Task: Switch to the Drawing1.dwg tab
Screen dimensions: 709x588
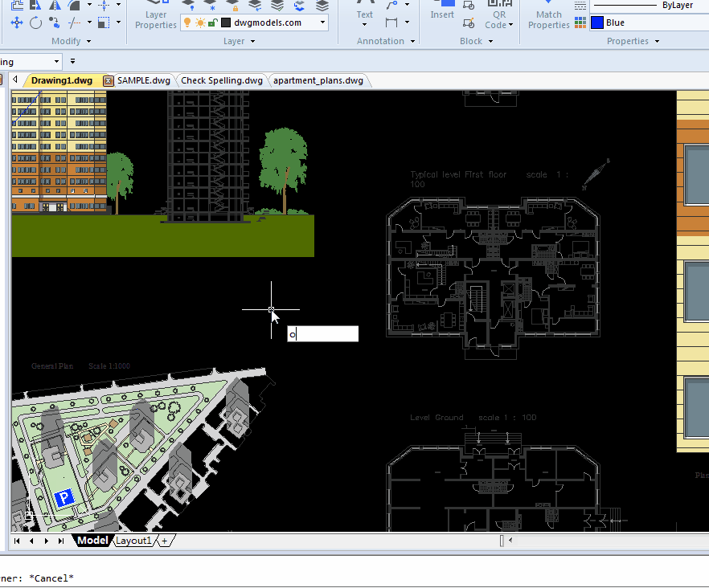Action: click(61, 80)
